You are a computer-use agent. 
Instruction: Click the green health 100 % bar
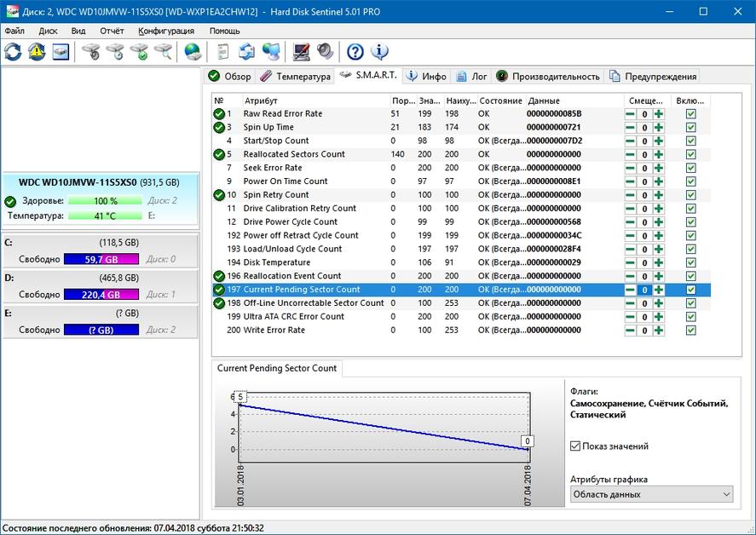105,201
